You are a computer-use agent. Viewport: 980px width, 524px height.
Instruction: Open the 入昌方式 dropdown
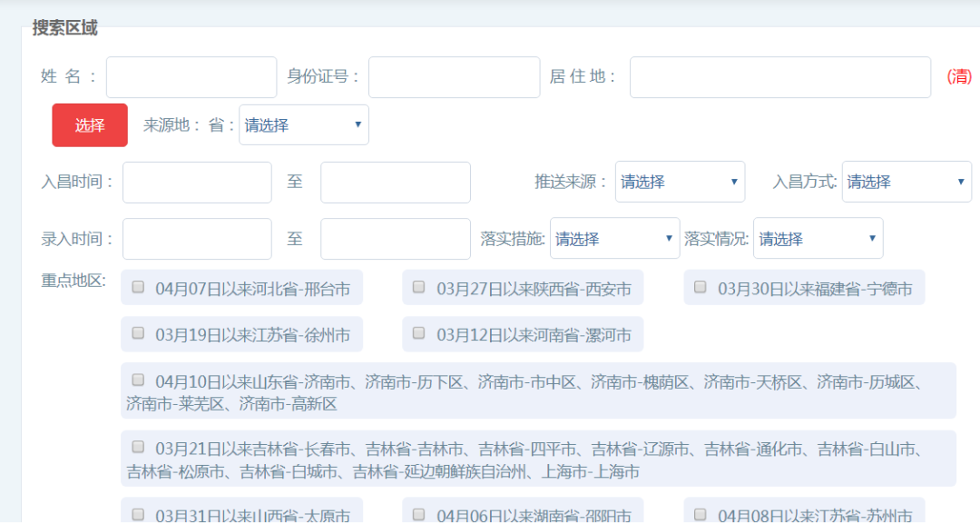906,182
